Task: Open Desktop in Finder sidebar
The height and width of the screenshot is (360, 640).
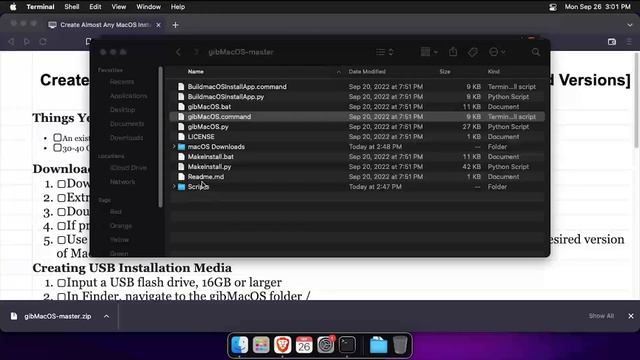Action: (122, 110)
